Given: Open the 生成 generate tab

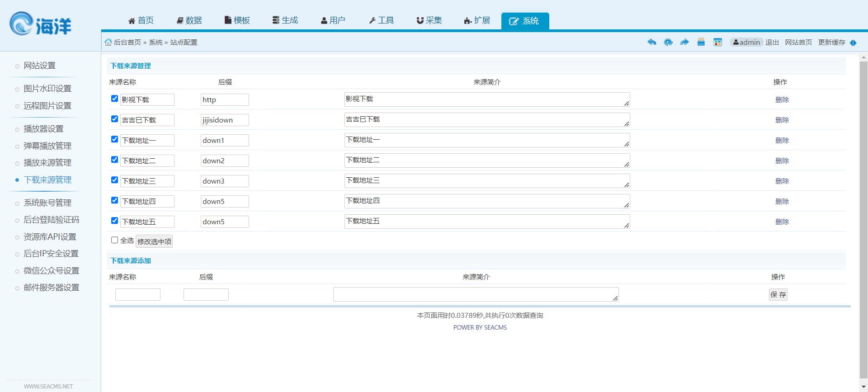Looking at the screenshot, I should (285, 20).
